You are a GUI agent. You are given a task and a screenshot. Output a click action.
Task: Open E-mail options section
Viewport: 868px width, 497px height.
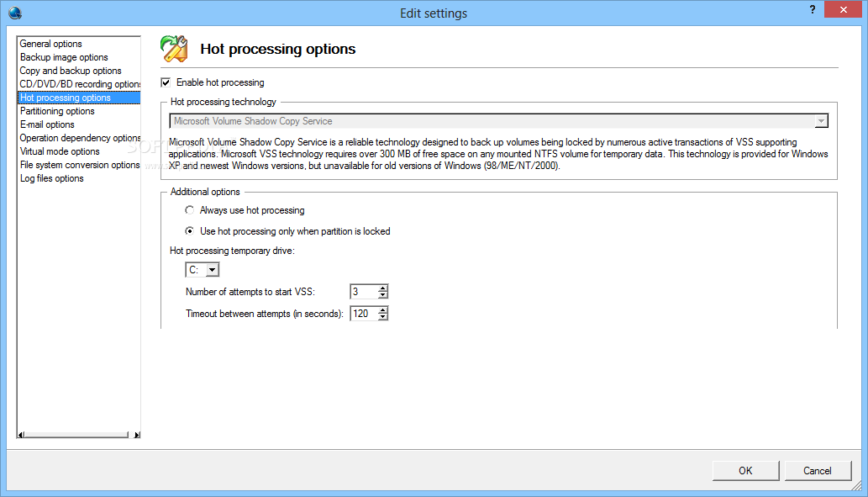(x=47, y=124)
